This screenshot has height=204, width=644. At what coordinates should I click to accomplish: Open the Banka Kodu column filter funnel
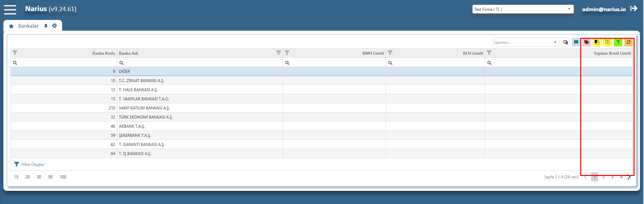click(15, 53)
